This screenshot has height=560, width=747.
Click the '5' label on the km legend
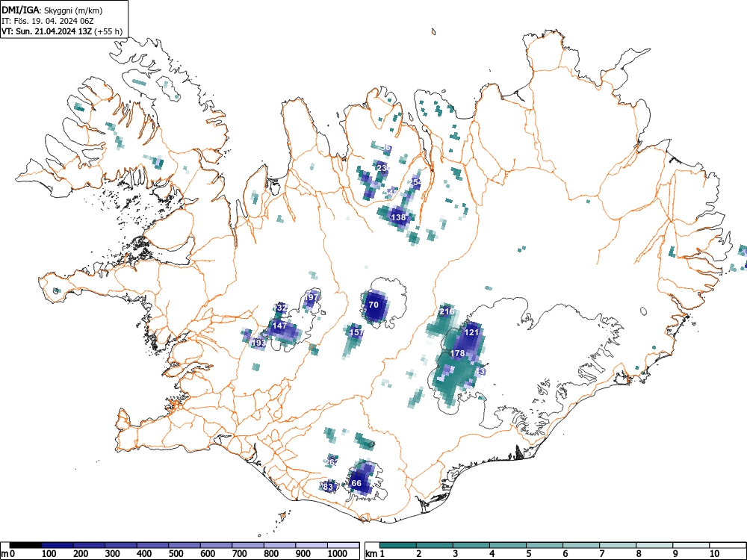tap(529, 554)
